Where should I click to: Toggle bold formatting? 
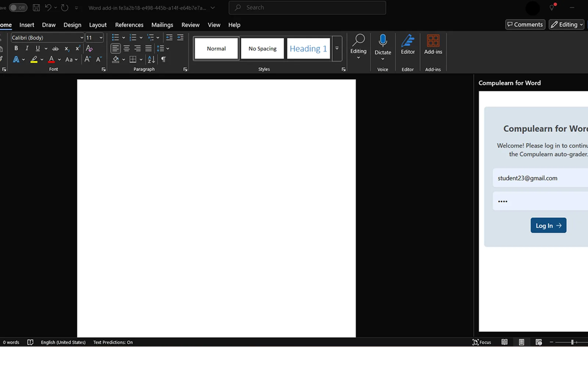(16, 48)
